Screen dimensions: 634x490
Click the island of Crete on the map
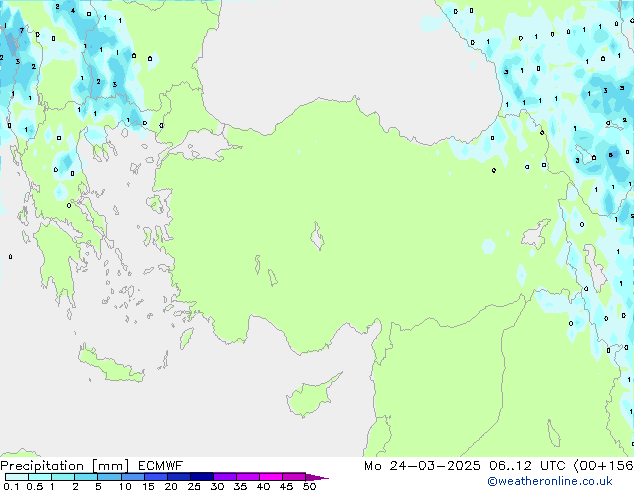pos(110,364)
